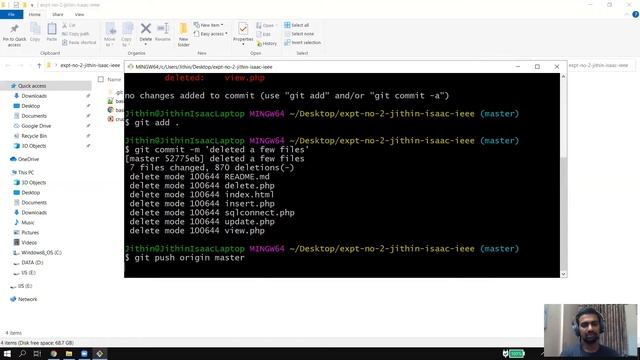Click the Explorer help question-mark icon
640x360 pixels.
point(636,14)
